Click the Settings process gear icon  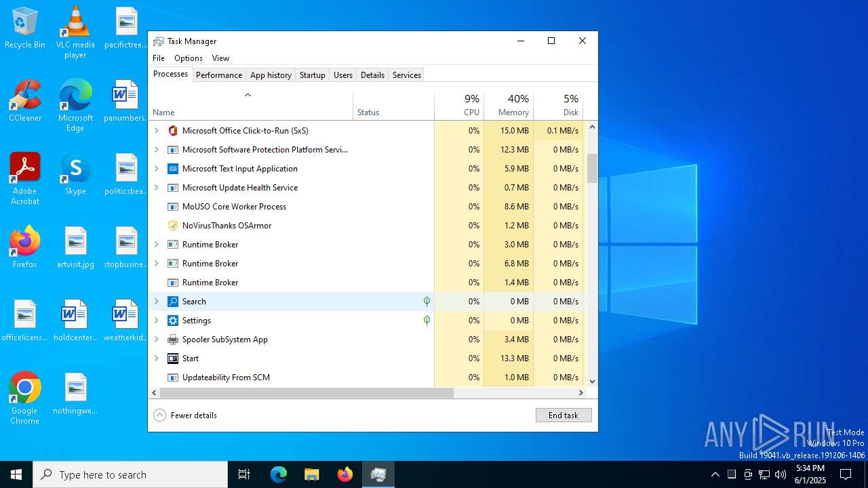173,321
